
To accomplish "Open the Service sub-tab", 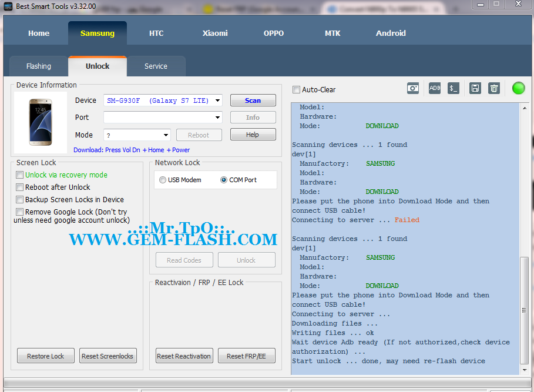I will click(156, 66).
